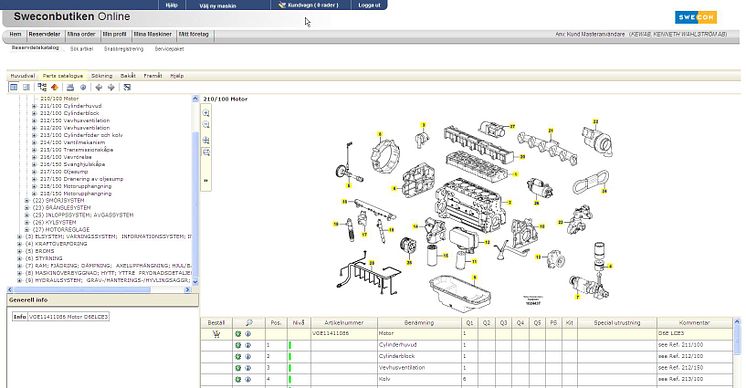The height and width of the screenshot is (388, 746).
Task: Click the Skadoregistrering link
Action: [x=124, y=49]
